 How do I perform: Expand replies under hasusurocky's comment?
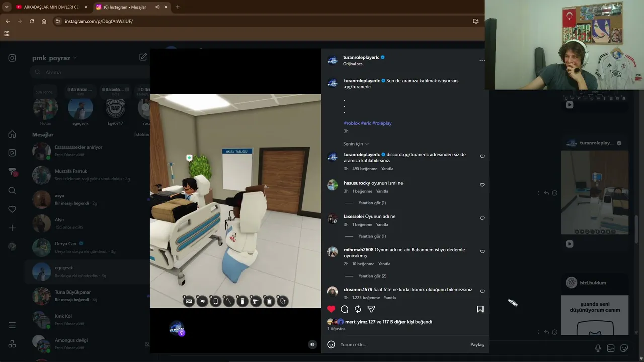coord(372,203)
